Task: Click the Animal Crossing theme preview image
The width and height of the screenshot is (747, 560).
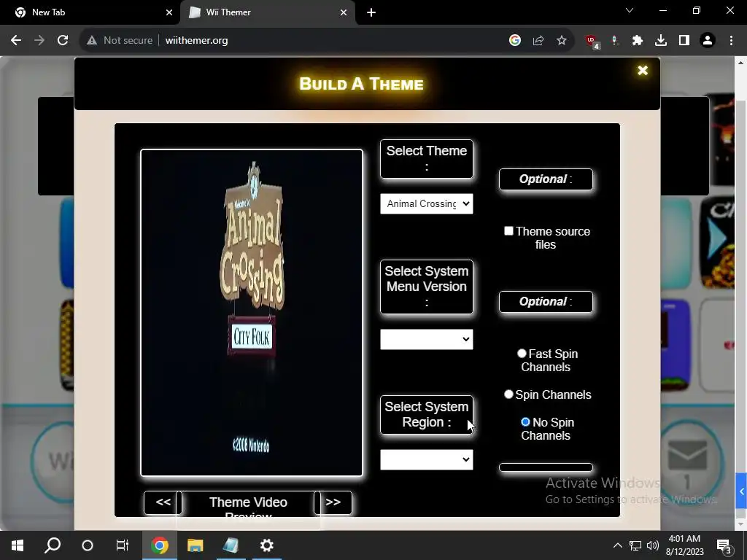Action: (252, 313)
